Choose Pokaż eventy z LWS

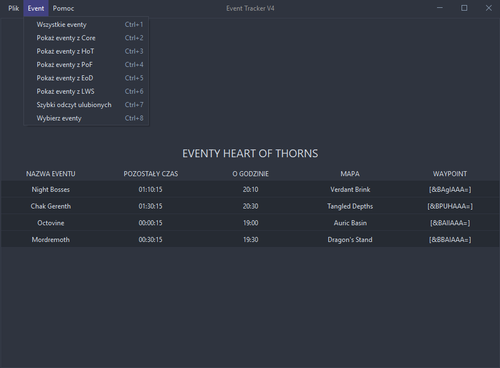(x=86, y=91)
